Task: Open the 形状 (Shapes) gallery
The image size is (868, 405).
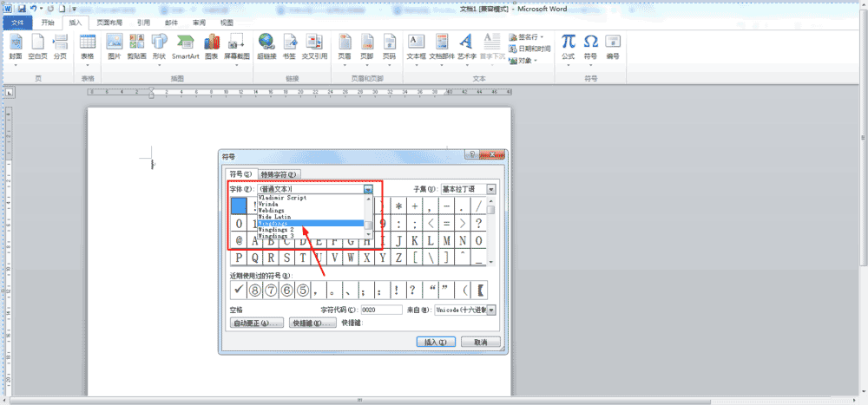Action: point(159,46)
